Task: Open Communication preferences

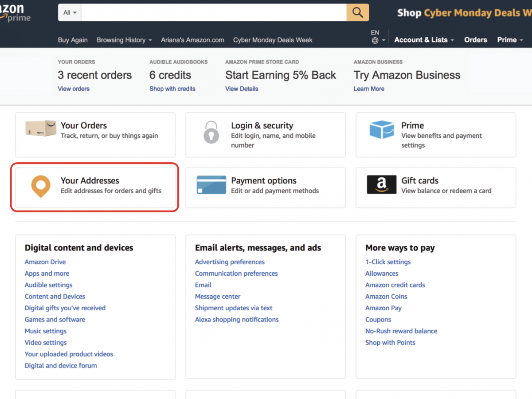Action: tap(236, 274)
